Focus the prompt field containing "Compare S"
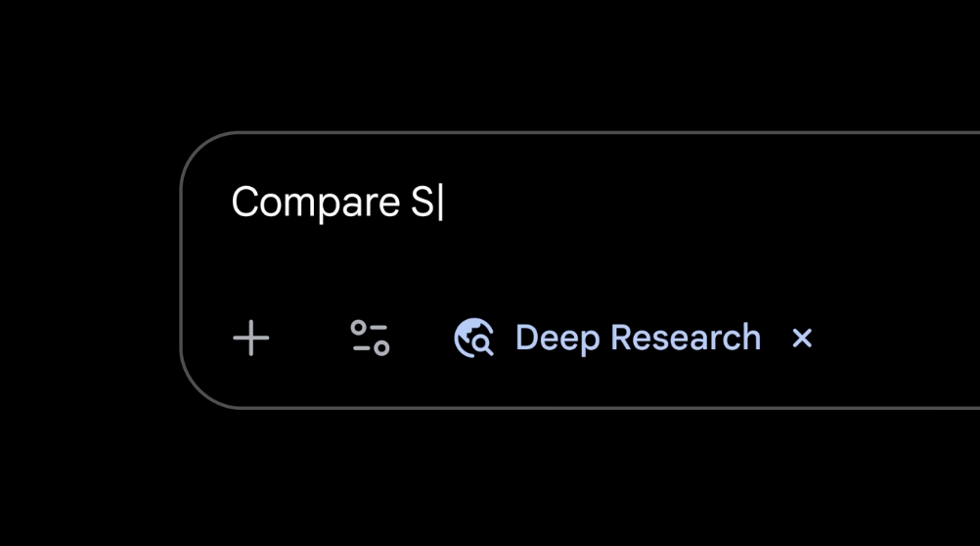This screenshot has width=980, height=546. (x=587, y=204)
